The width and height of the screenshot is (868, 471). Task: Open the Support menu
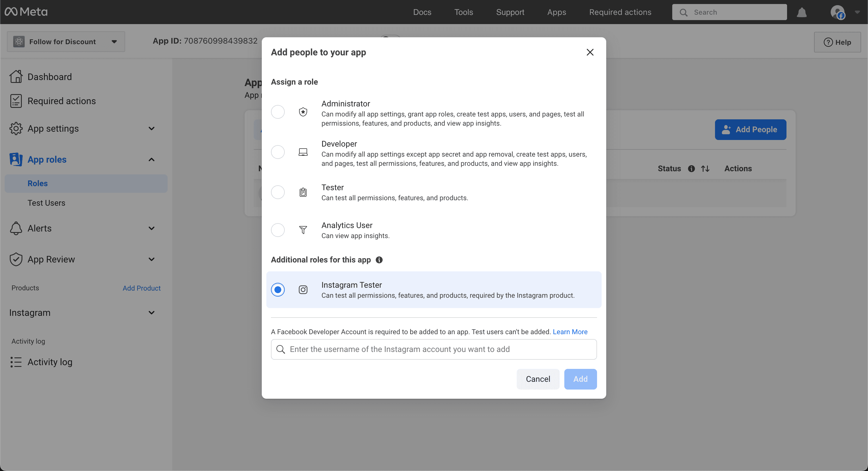click(510, 12)
